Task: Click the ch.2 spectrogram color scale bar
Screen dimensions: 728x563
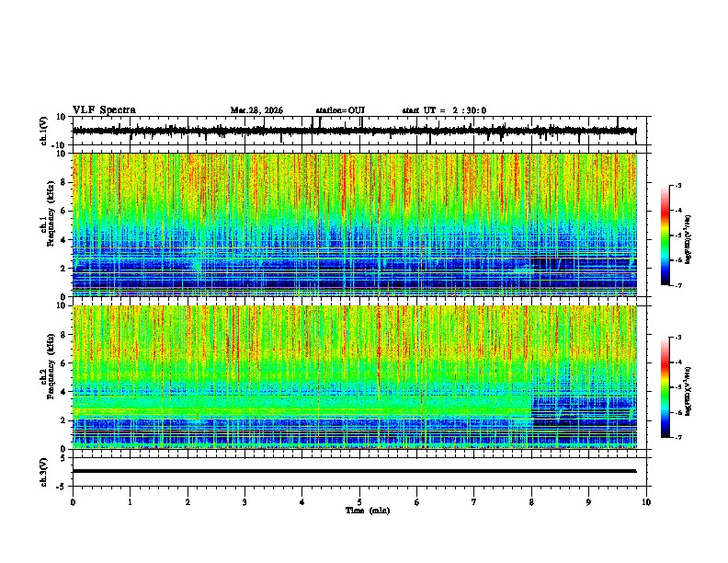Action: pos(665,387)
